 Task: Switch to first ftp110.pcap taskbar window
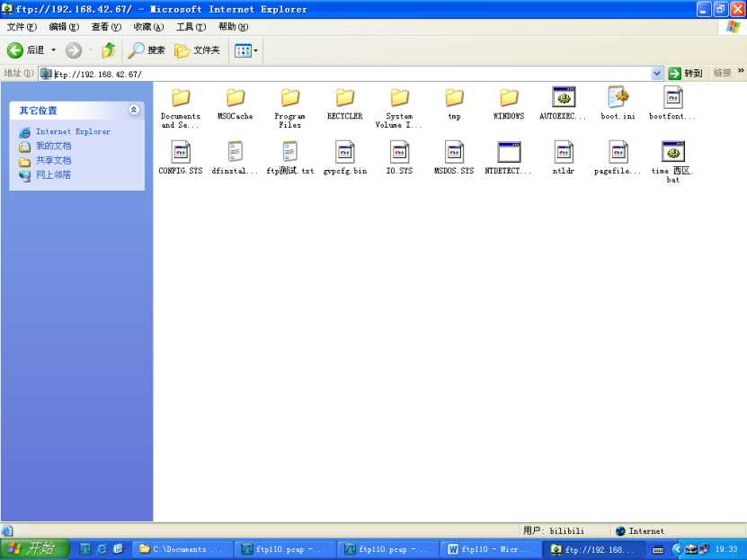284,549
